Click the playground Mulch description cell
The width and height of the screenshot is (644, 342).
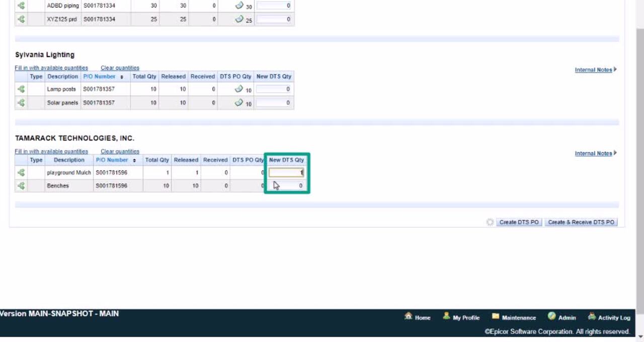(69, 173)
